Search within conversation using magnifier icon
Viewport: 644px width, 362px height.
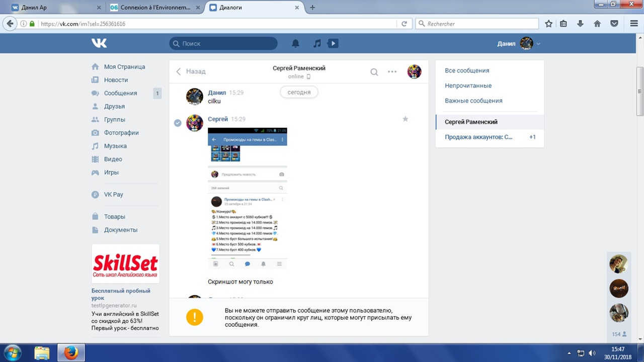pos(374,72)
